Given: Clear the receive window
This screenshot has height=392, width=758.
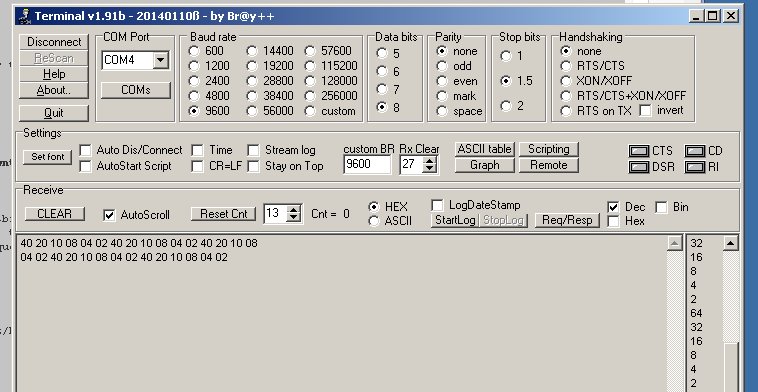Looking at the screenshot, I should click(54, 214).
